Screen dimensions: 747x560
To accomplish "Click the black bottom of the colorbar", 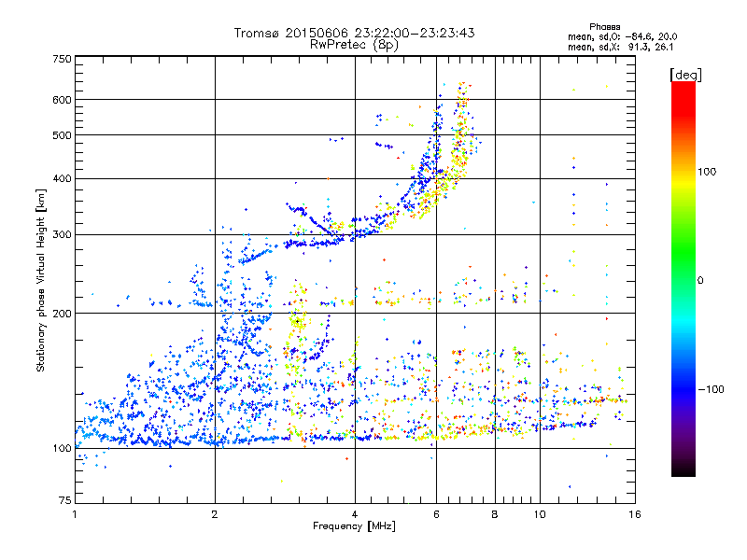I will [684, 469].
